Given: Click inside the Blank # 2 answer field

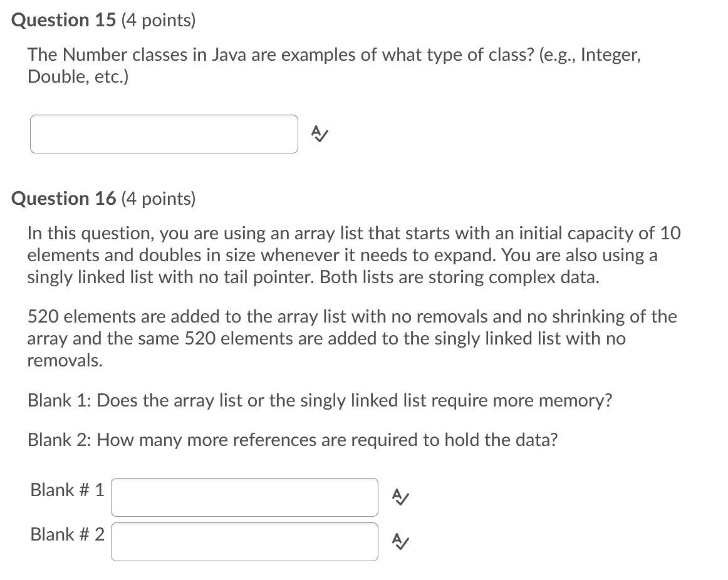Looking at the screenshot, I should click(x=244, y=541).
